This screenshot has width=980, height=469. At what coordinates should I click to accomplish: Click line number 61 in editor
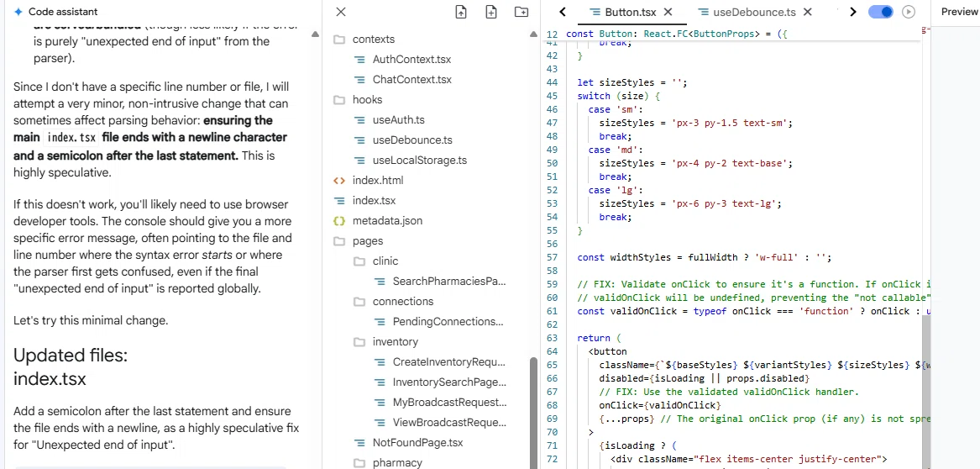tap(551, 312)
